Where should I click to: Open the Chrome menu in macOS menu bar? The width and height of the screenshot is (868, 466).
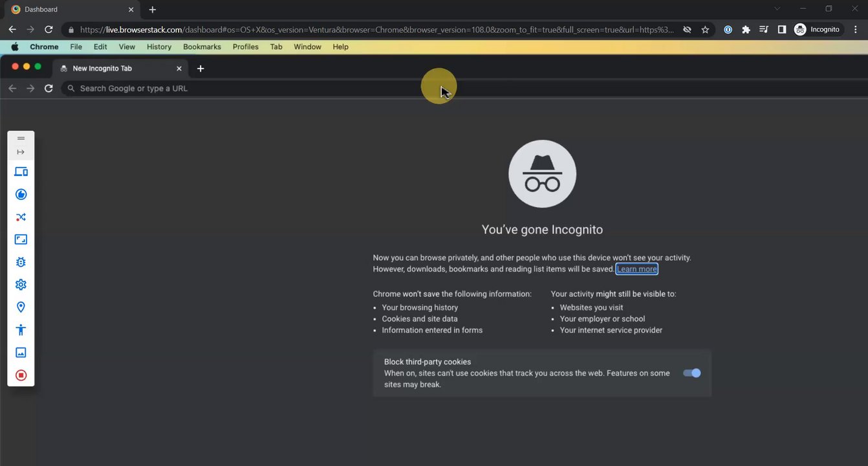[x=44, y=47]
